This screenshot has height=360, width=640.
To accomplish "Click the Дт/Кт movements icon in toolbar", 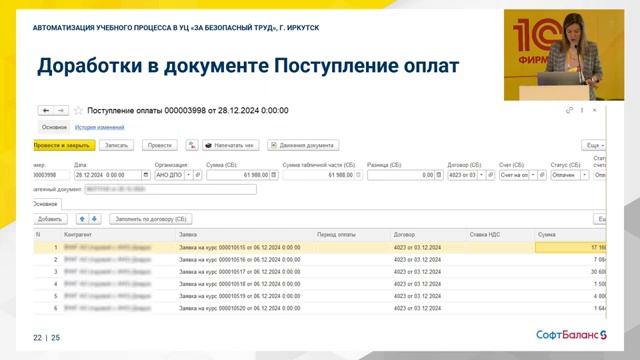I will click(x=192, y=145).
